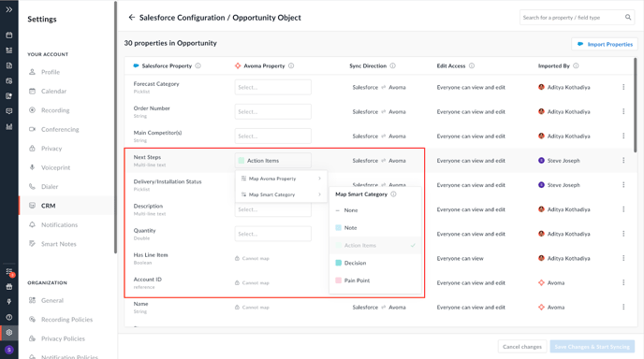
Task: Open the Action Items dropdown for Next Steps
Action: 272,161
